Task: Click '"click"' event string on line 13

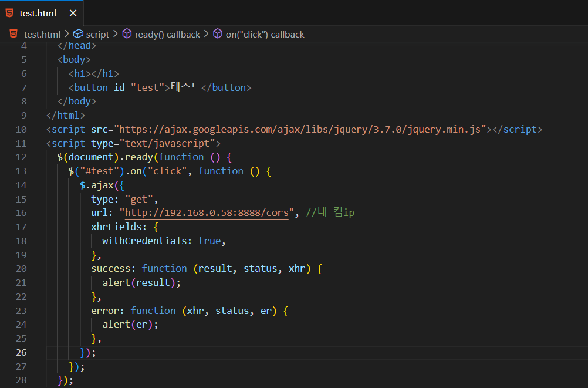Action: (x=167, y=171)
